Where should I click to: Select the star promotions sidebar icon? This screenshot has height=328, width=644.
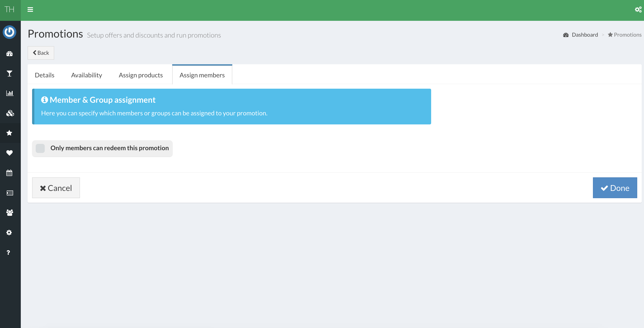point(9,133)
